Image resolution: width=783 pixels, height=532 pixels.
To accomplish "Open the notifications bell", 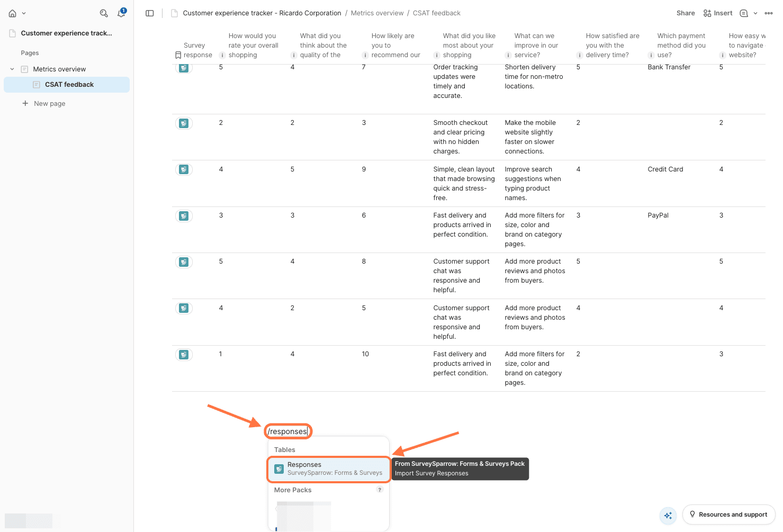I will coord(121,13).
